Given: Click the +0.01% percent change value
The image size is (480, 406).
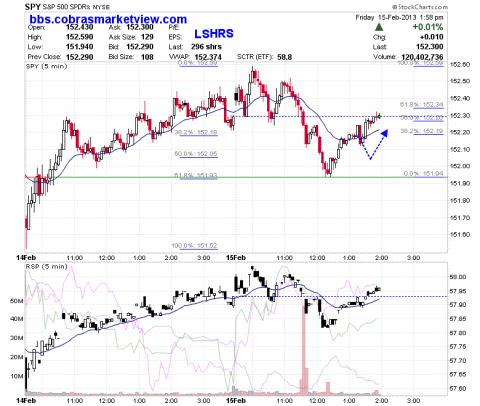Looking at the screenshot, I should point(428,27).
